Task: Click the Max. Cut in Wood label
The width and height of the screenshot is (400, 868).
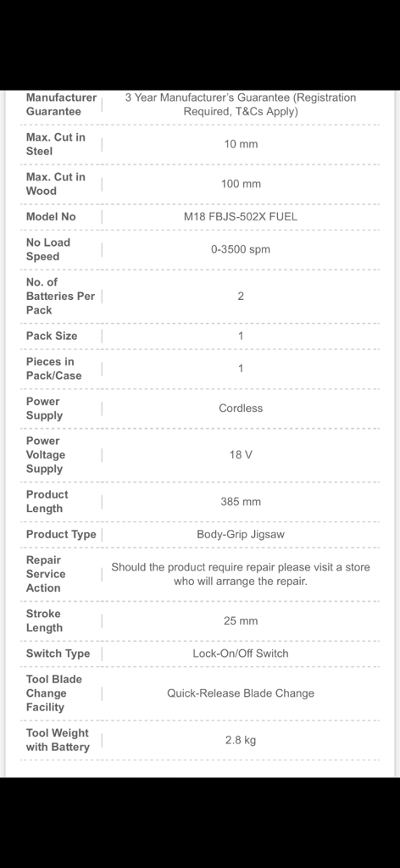Action: click(55, 184)
